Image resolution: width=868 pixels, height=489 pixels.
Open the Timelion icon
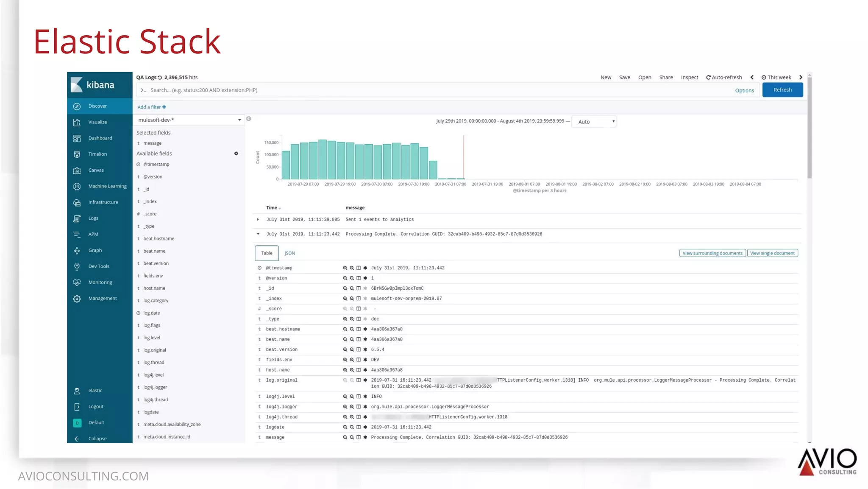click(77, 154)
